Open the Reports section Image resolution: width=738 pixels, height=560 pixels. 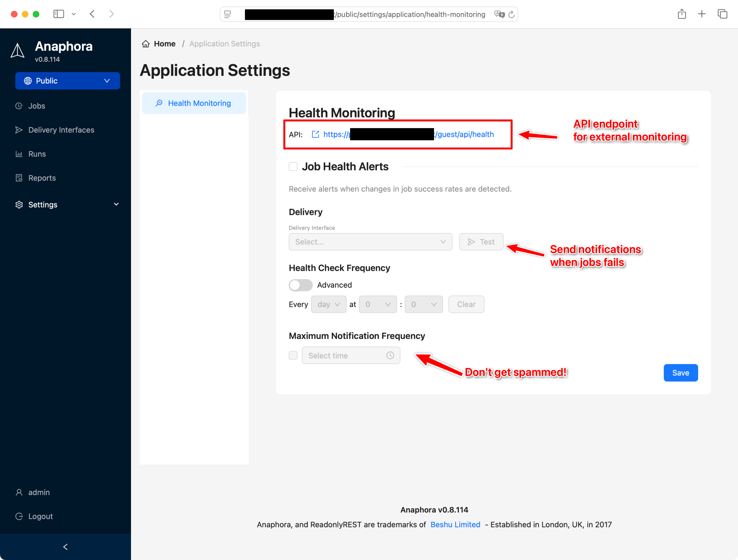click(42, 178)
